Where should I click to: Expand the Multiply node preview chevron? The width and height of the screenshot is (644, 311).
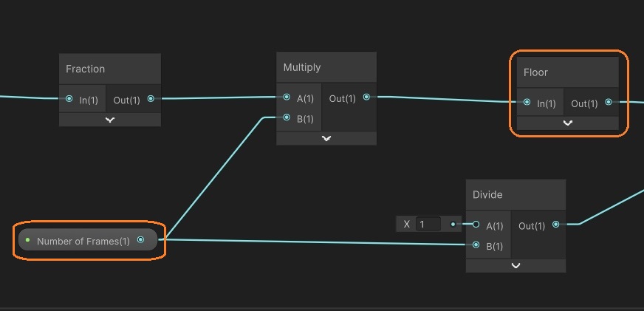(x=326, y=138)
